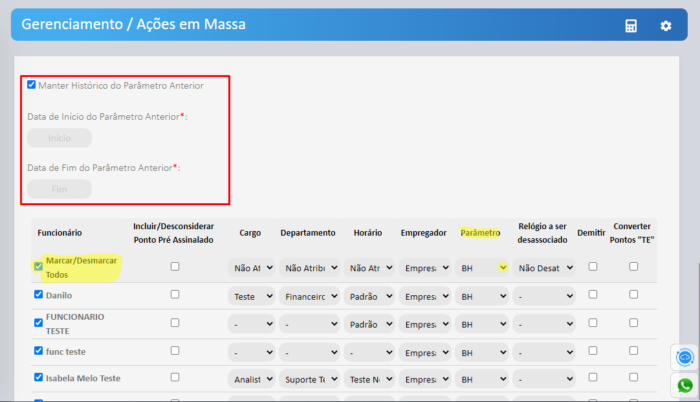
Task: Toggle Marcar/Desmarcar Todos checkbox
Action: pyautogui.click(x=38, y=267)
